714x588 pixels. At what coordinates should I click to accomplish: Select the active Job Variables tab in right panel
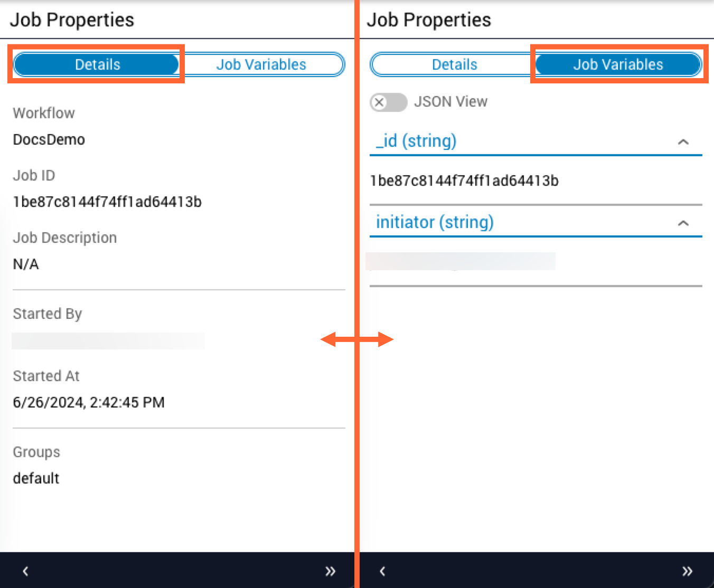click(x=618, y=64)
